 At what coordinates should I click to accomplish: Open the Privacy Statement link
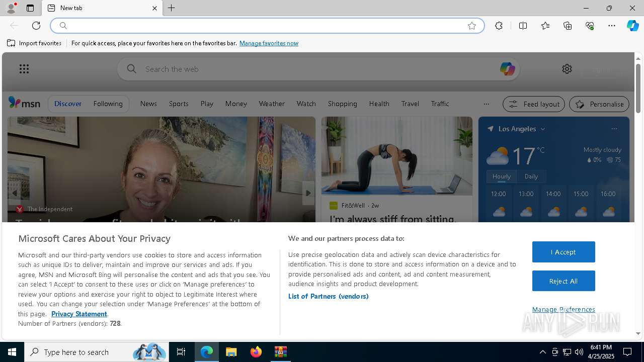79,314
